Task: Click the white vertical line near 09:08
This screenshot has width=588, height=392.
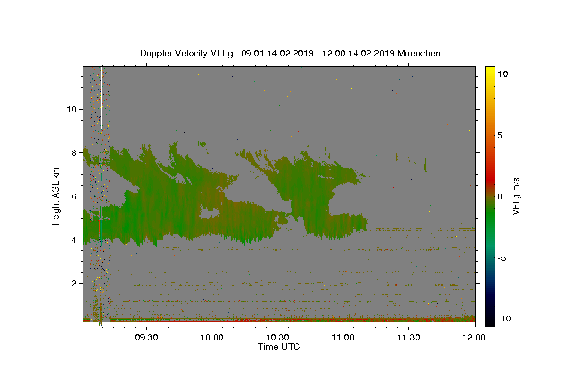Action: 100,108
